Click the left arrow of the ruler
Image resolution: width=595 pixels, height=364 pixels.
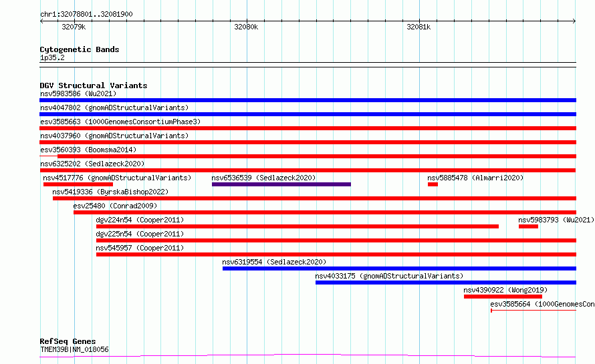[x=41, y=21]
